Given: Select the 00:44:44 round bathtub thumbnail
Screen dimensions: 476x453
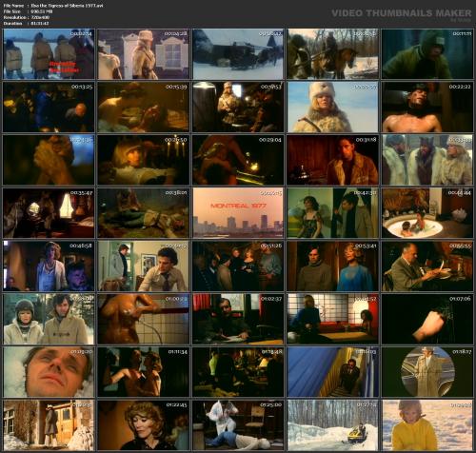Looking at the screenshot, I should 427,213.
